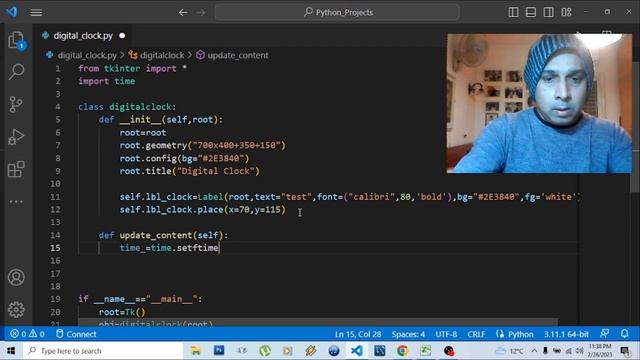
Task: Click the 'class digitalclock:' line
Action: [127, 107]
